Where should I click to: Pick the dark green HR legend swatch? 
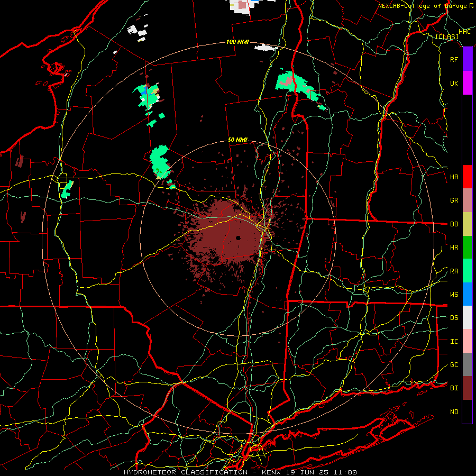(x=467, y=248)
